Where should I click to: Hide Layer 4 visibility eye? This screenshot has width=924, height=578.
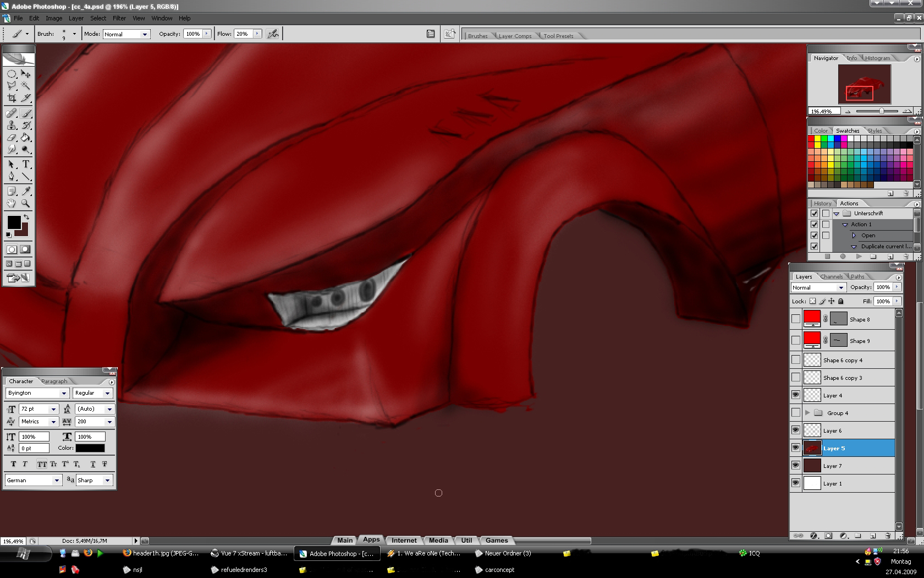coord(796,395)
